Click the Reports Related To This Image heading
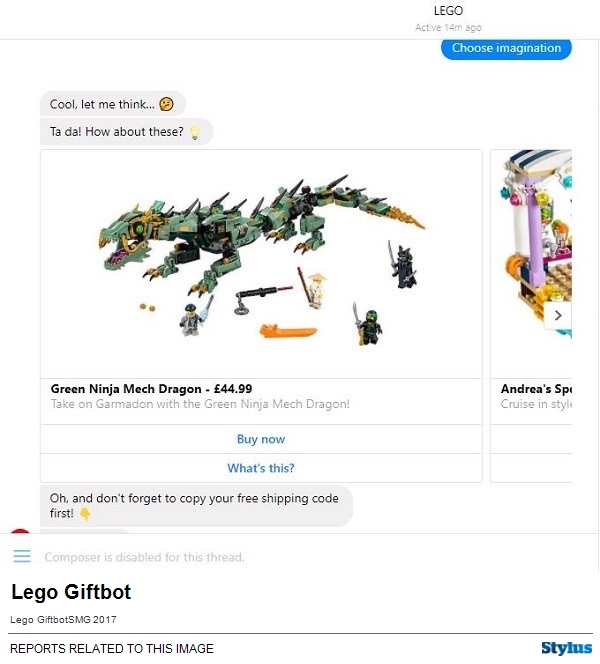 112,649
